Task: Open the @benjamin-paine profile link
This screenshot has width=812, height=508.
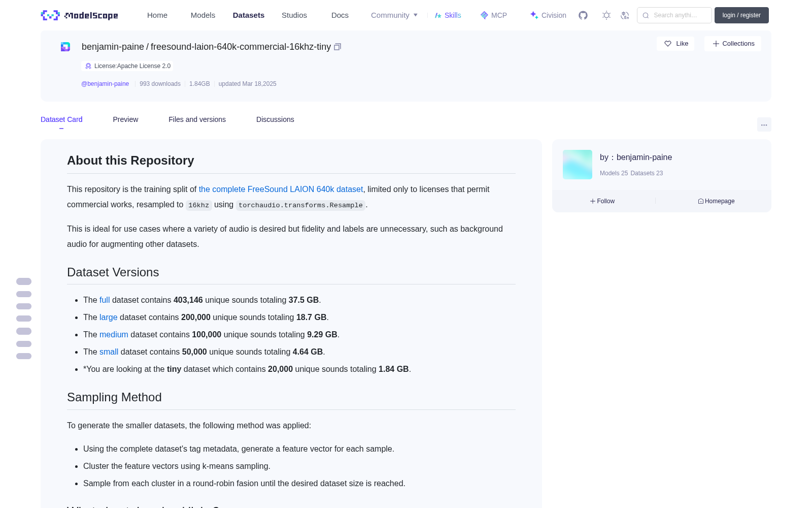Action: (x=105, y=84)
